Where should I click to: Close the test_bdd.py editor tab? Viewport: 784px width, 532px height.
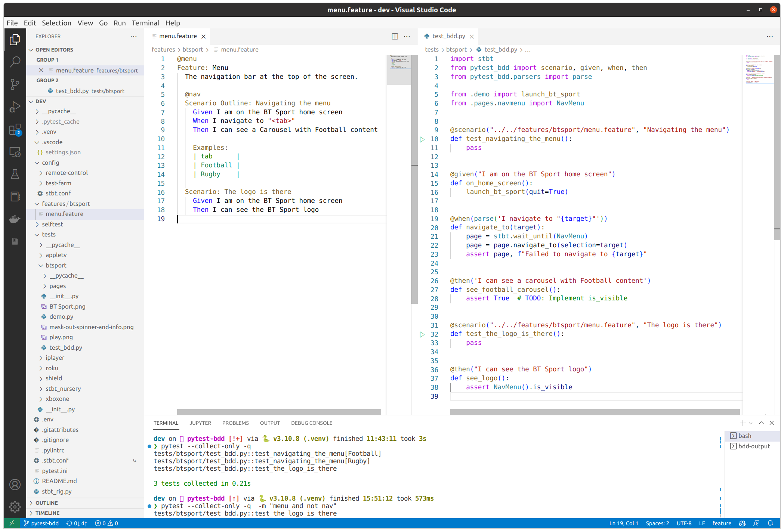point(472,36)
